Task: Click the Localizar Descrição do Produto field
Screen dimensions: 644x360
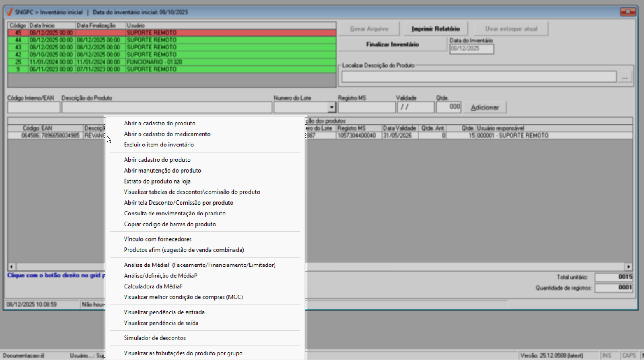Action: click(479, 77)
